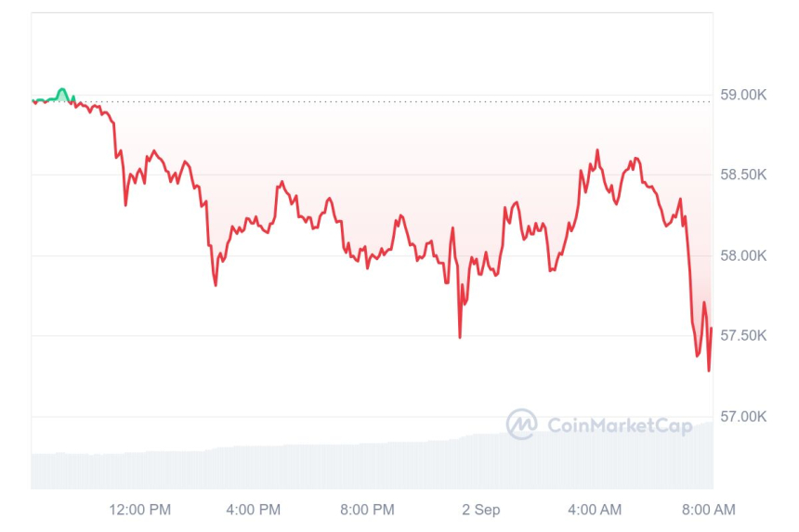Click the CoinMarketCap logo icon watermark

pyautogui.click(x=521, y=425)
